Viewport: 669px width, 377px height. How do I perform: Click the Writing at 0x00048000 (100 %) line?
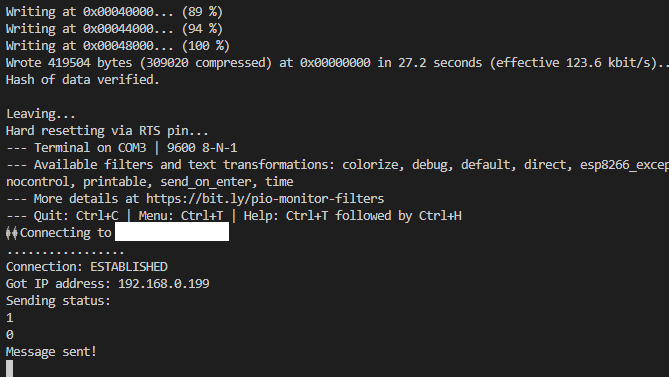tap(118, 46)
